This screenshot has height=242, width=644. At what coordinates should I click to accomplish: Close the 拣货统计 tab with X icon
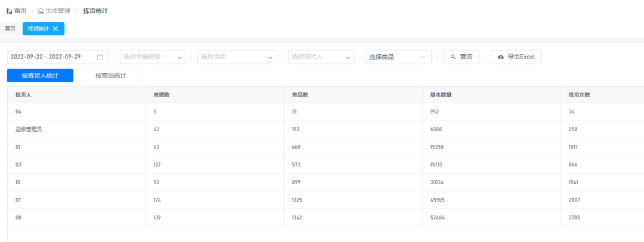[x=55, y=29]
